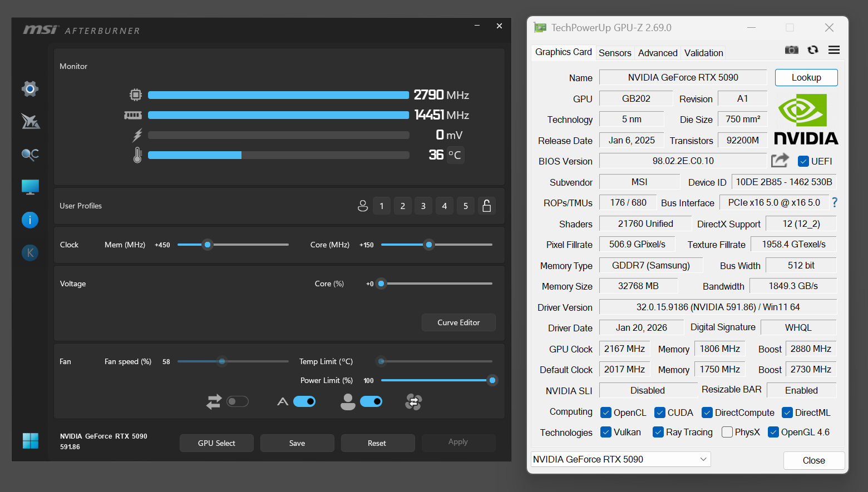
Task: Click the Power Limit slider handle
Action: point(492,380)
